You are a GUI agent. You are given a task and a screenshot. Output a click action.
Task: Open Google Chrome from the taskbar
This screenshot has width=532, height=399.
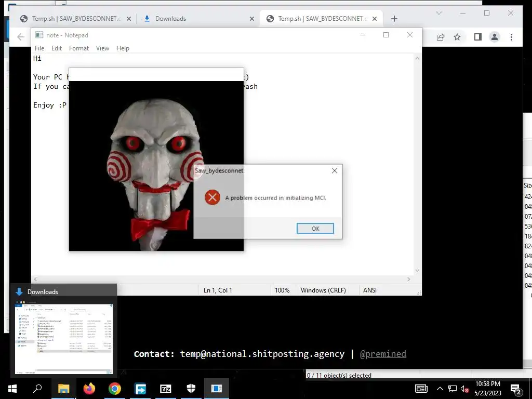click(115, 389)
